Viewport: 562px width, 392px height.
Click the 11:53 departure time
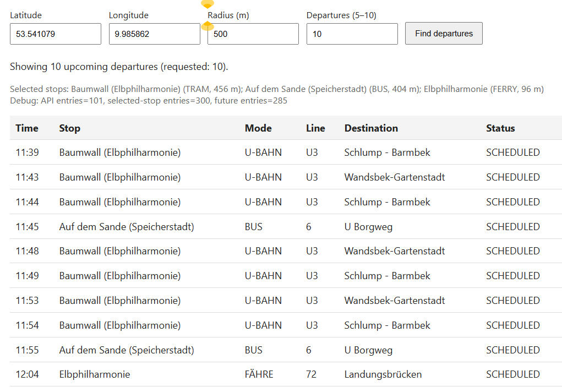pos(27,301)
